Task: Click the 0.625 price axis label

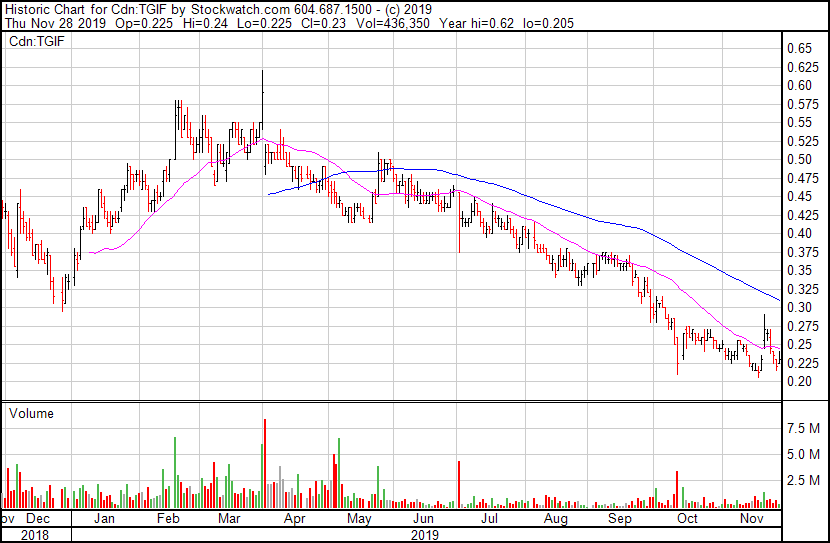Action: click(x=803, y=67)
